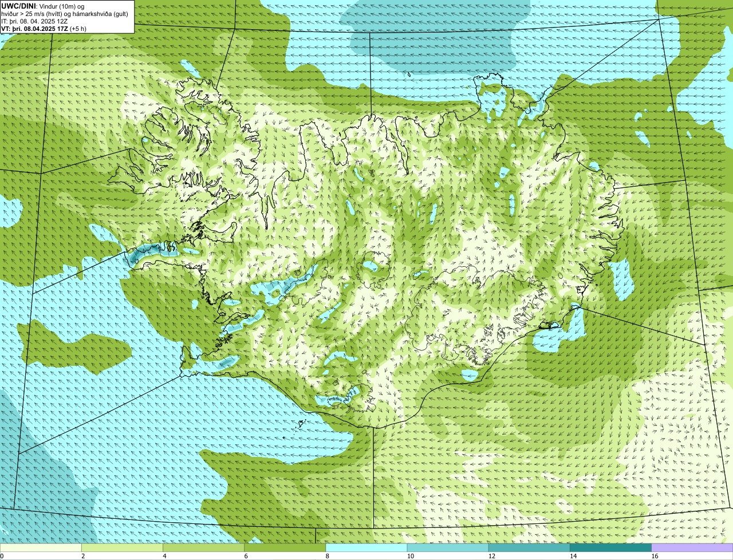The image size is (733, 560).
Task: Select the 4–6 m/s green legend segment
Action: pyautogui.click(x=203, y=548)
